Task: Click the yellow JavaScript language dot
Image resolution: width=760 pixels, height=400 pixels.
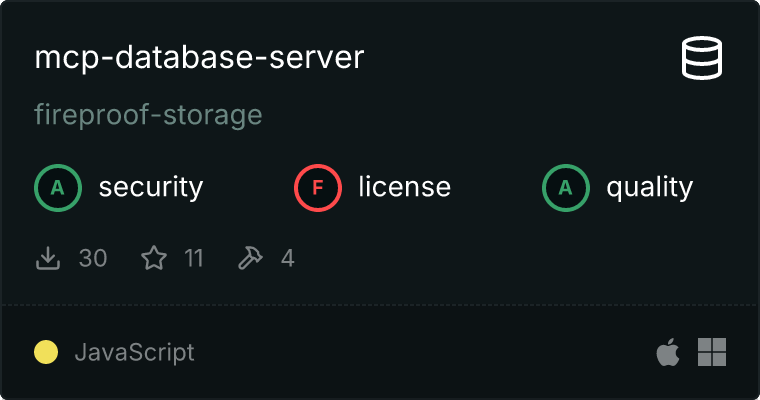Action: coord(46,352)
